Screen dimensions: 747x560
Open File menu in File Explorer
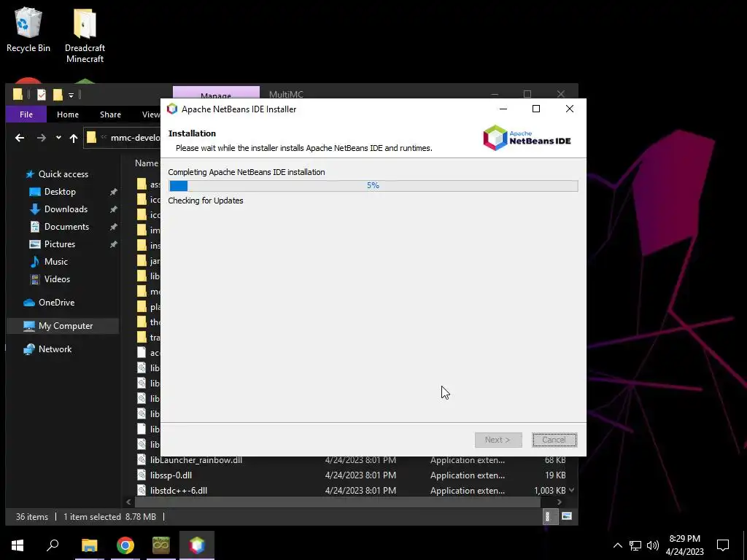point(26,114)
